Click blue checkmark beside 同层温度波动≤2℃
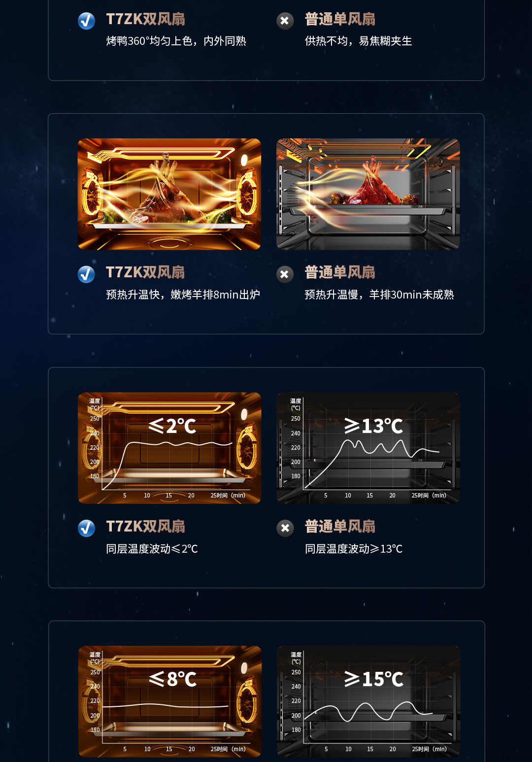Screen dimensions: 532x762 tap(87, 528)
